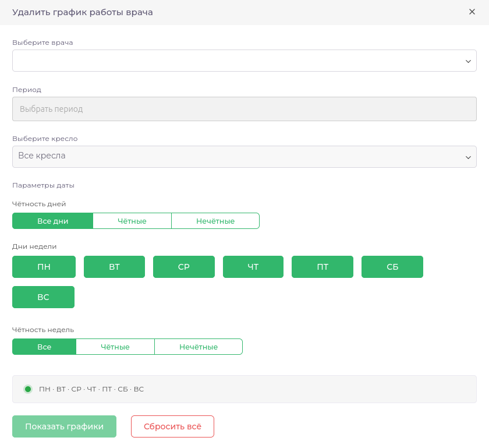The image size is (489, 448).
Task: Toggle the СР weekday button
Action: click(184, 267)
